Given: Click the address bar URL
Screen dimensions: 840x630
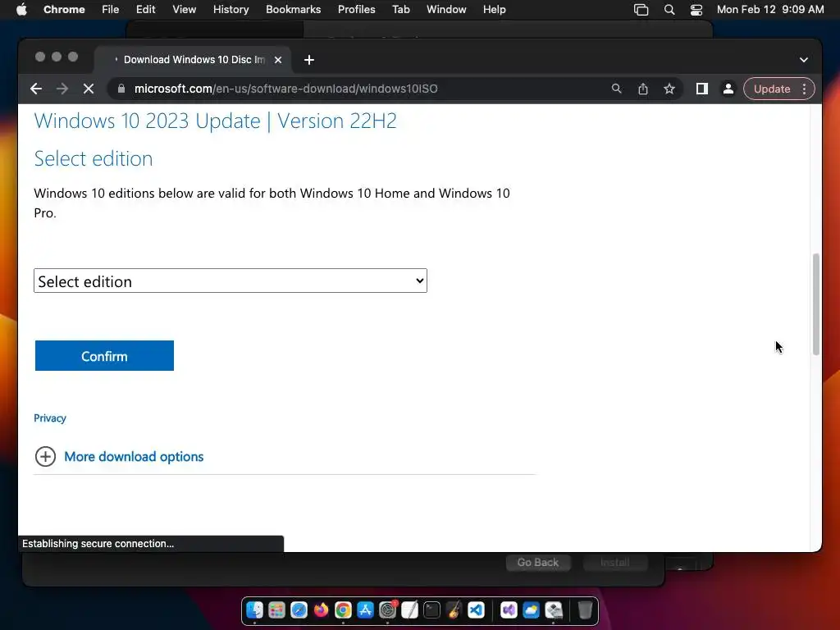Looking at the screenshot, I should tap(286, 89).
